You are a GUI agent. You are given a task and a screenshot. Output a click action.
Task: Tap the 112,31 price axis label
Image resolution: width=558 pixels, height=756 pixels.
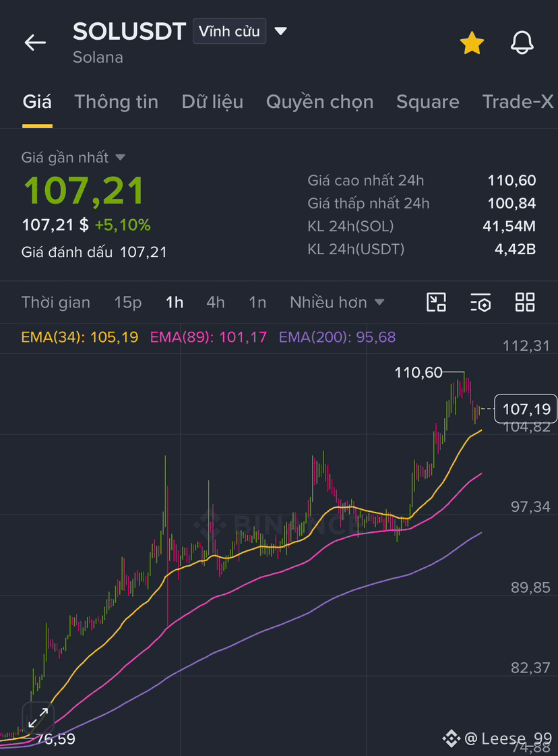(x=526, y=346)
